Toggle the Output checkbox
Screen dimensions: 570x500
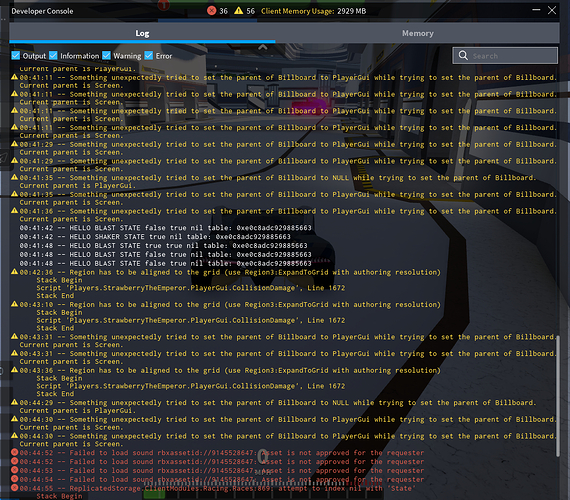click(x=16, y=55)
